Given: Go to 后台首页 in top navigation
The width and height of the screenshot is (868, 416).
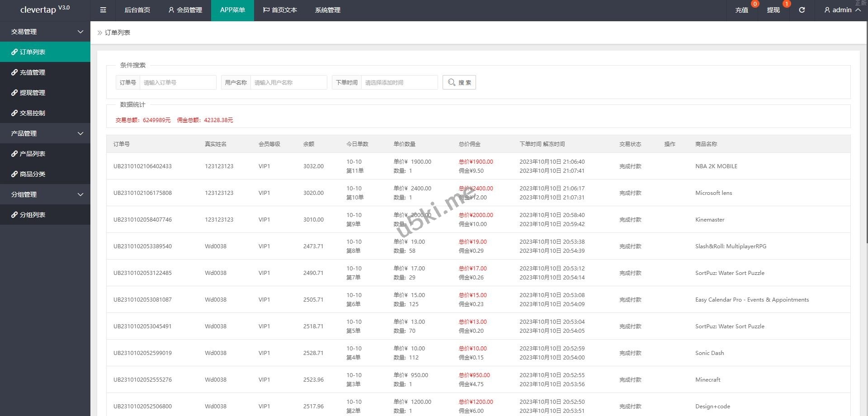Looking at the screenshot, I should tap(137, 10).
